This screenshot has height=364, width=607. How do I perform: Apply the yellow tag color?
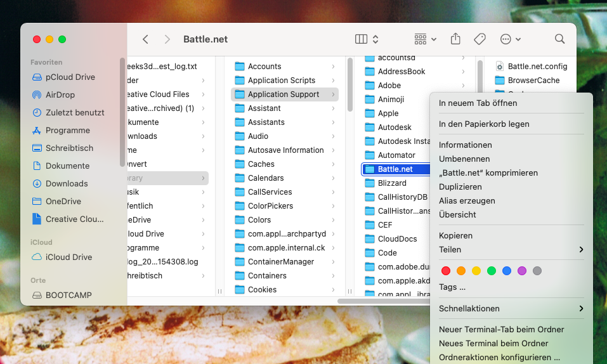[x=476, y=271]
